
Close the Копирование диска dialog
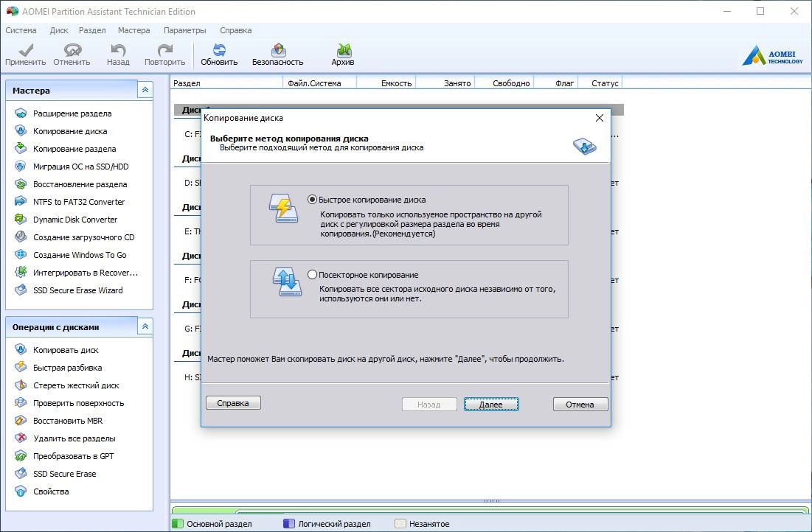click(x=599, y=118)
